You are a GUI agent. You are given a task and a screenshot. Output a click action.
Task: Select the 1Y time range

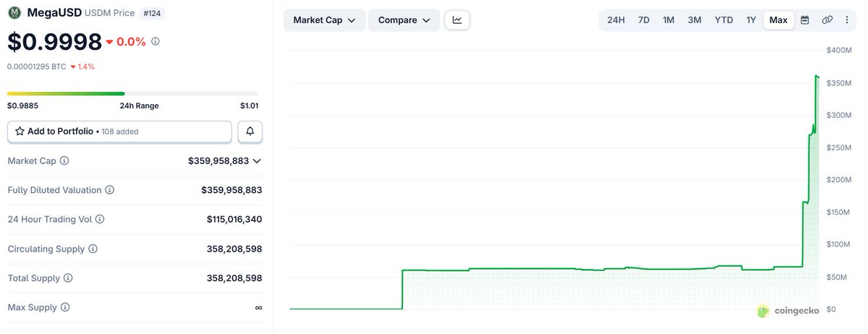[752, 20]
